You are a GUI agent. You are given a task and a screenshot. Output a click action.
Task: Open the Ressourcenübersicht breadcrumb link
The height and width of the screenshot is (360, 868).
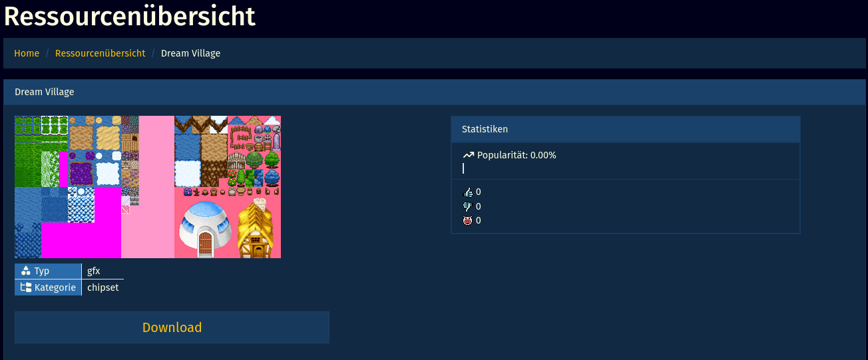point(100,53)
